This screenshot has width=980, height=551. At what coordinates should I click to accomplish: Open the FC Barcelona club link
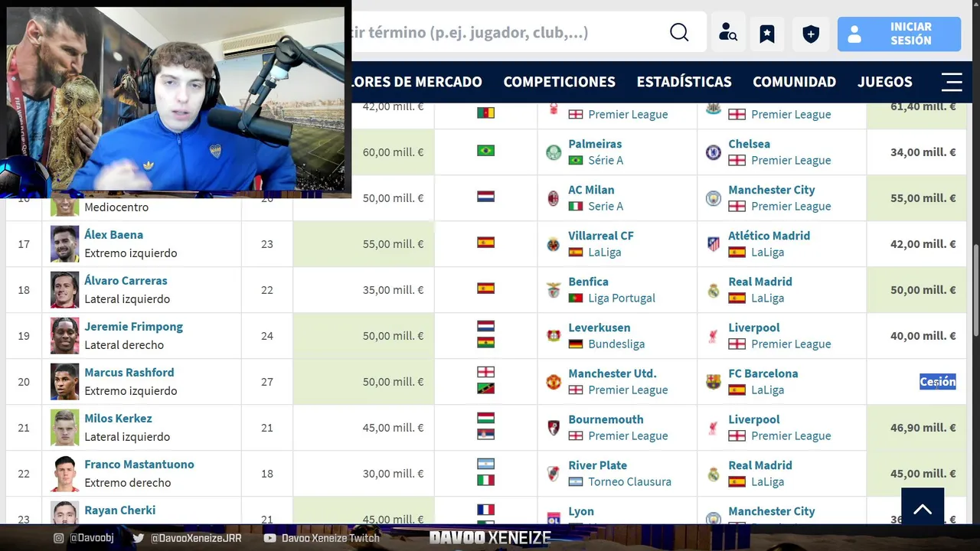(x=763, y=373)
